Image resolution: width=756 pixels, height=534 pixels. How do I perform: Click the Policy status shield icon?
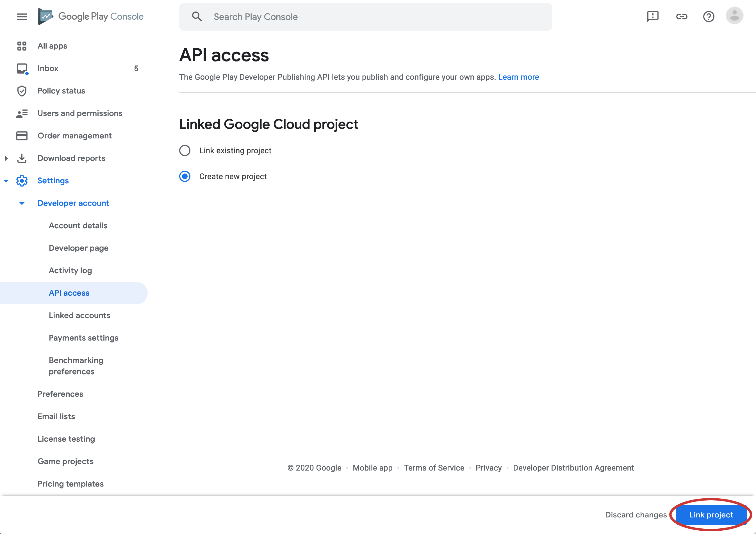(22, 91)
